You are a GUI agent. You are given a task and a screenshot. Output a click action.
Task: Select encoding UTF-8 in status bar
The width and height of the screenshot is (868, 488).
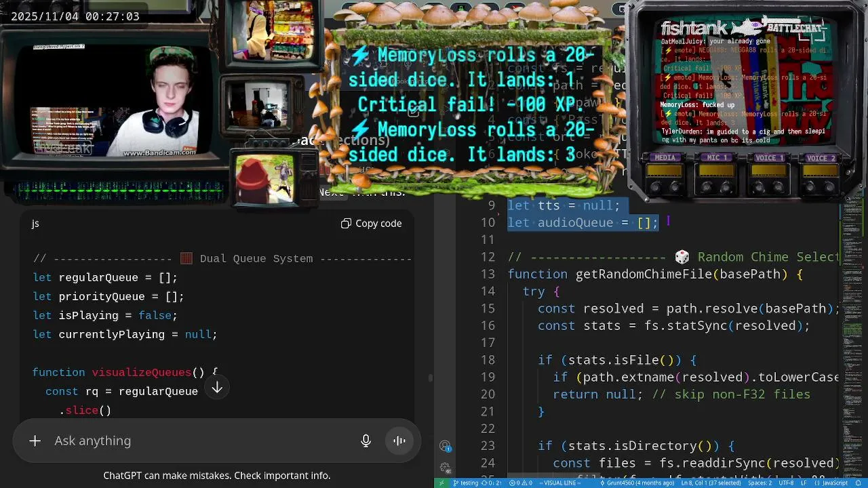tap(786, 483)
